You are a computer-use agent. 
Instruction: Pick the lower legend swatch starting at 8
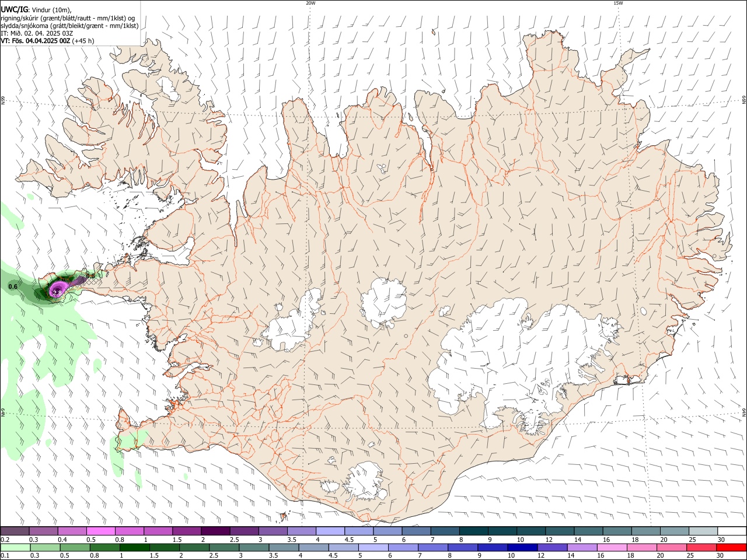462,547
